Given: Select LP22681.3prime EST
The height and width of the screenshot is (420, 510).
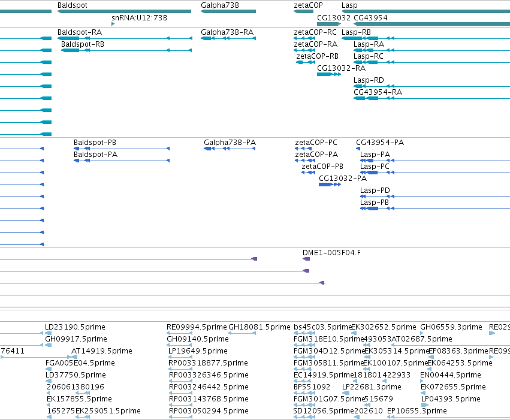Looking at the screenshot, I should click(x=346, y=393).
